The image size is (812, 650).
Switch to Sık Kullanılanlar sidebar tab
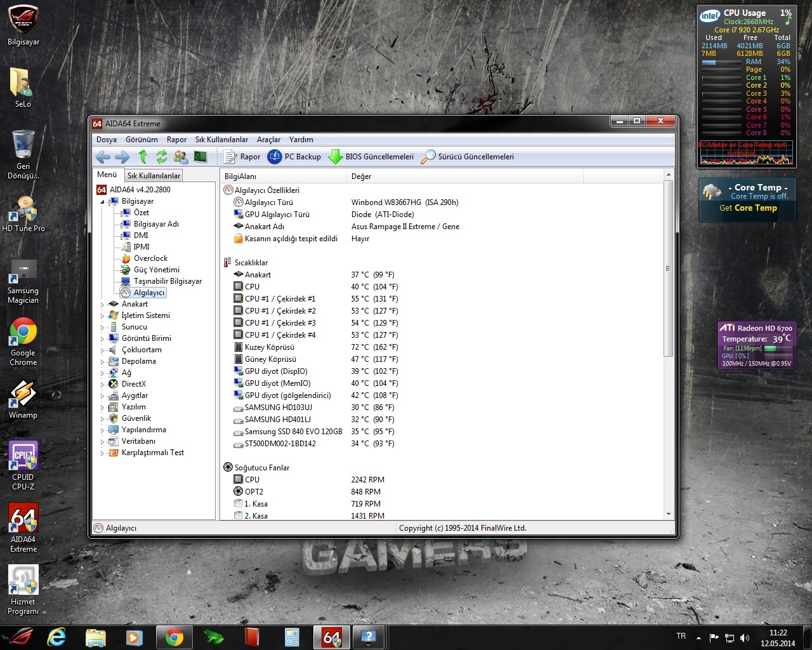[x=154, y=176]
